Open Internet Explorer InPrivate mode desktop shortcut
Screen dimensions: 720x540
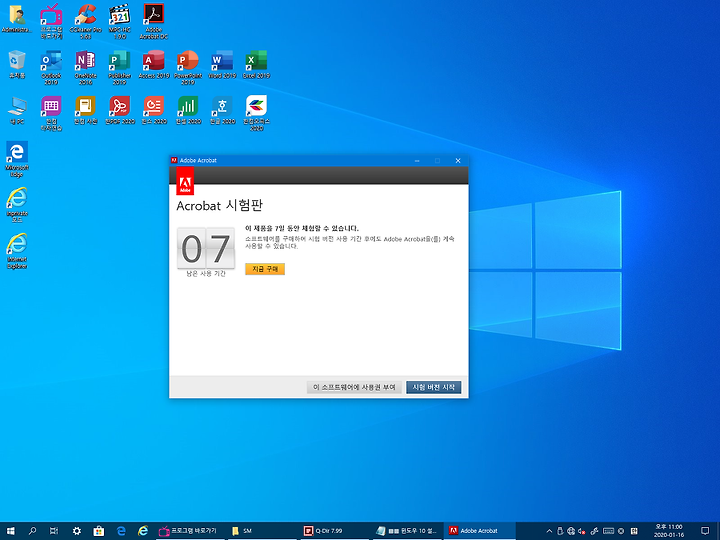pyautogui.click(x=17, y=205)
